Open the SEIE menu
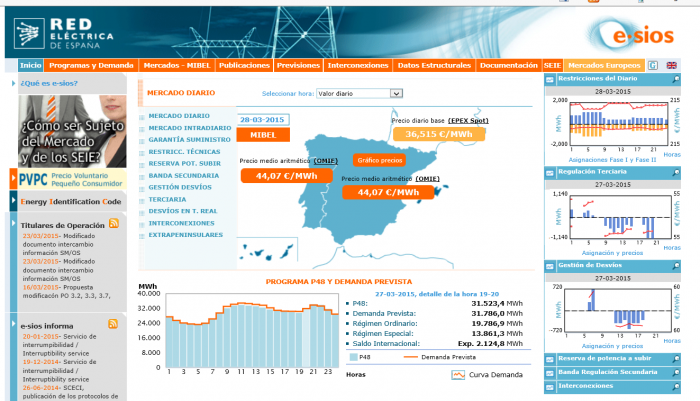This screenshot has width=700, height=401. pos(552,65)
